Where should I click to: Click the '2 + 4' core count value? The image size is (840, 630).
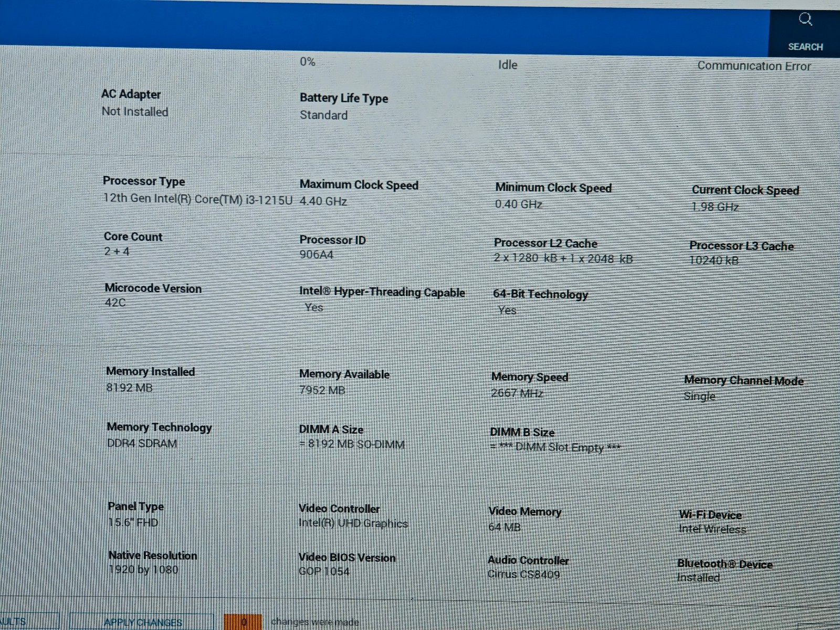[x=117, y=251]
